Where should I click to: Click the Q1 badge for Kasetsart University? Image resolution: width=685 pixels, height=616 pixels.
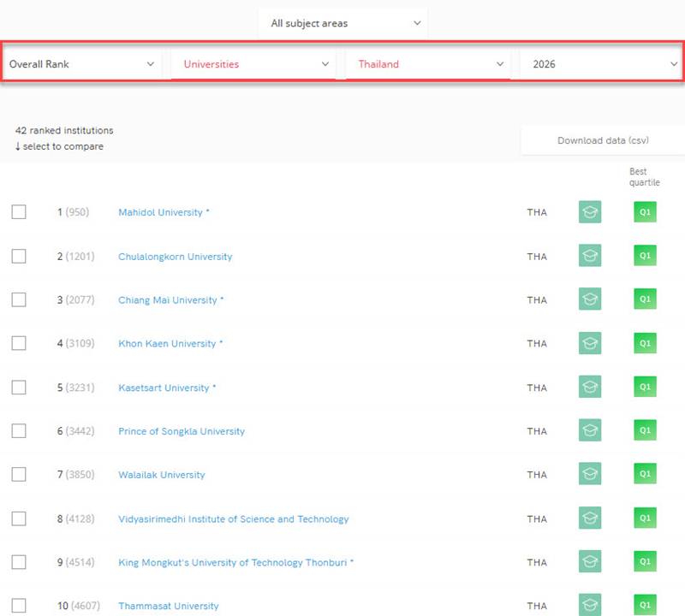tap(645, 388)
